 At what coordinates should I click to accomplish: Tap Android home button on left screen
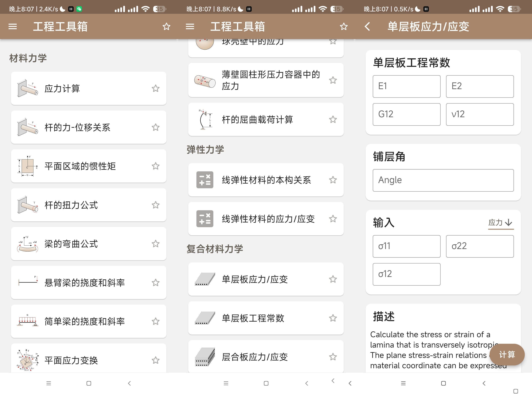(89, 383)
